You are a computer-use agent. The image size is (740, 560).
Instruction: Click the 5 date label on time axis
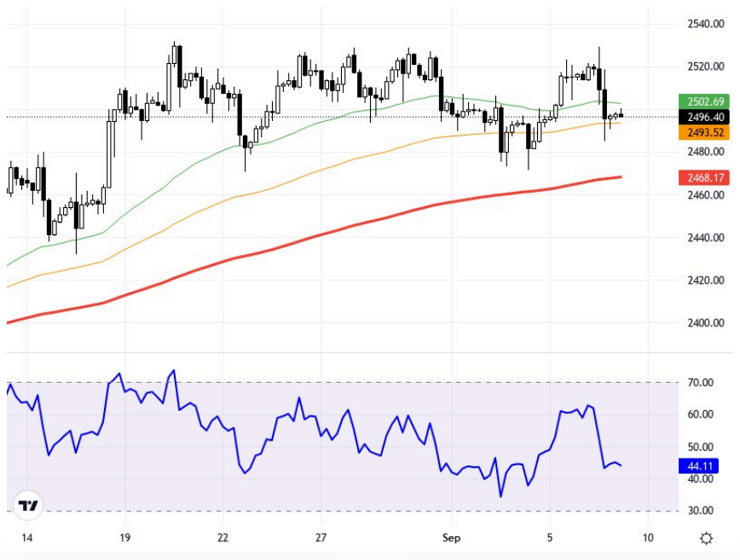coord(550,538)
